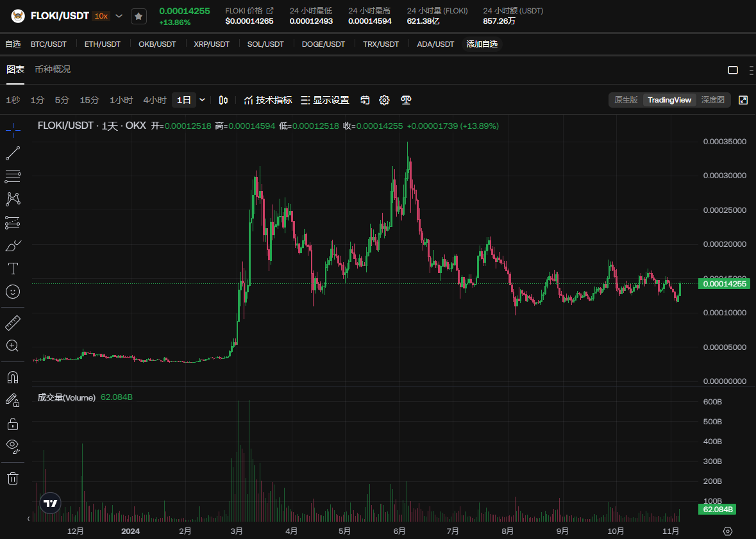Switch to the 币种概况 tab

53,69
